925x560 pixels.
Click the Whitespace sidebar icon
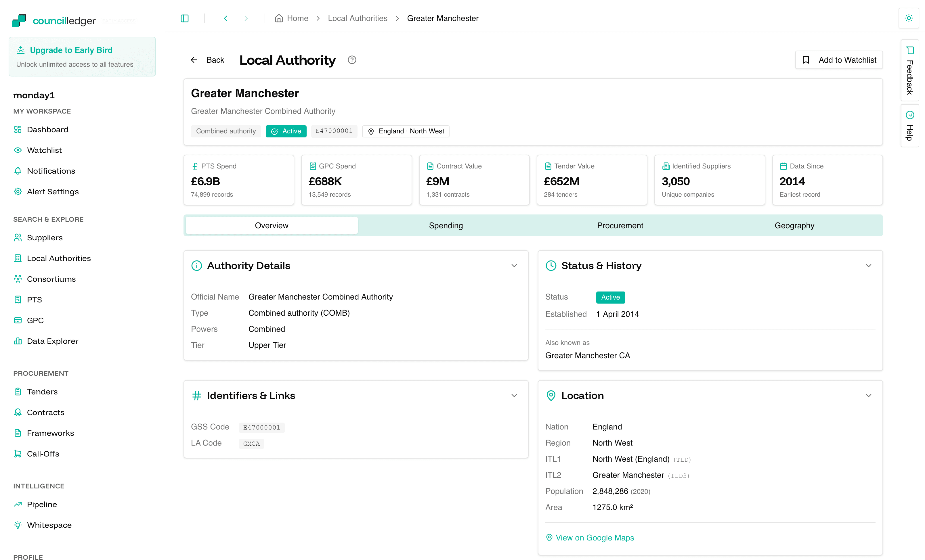click(18, 525)
